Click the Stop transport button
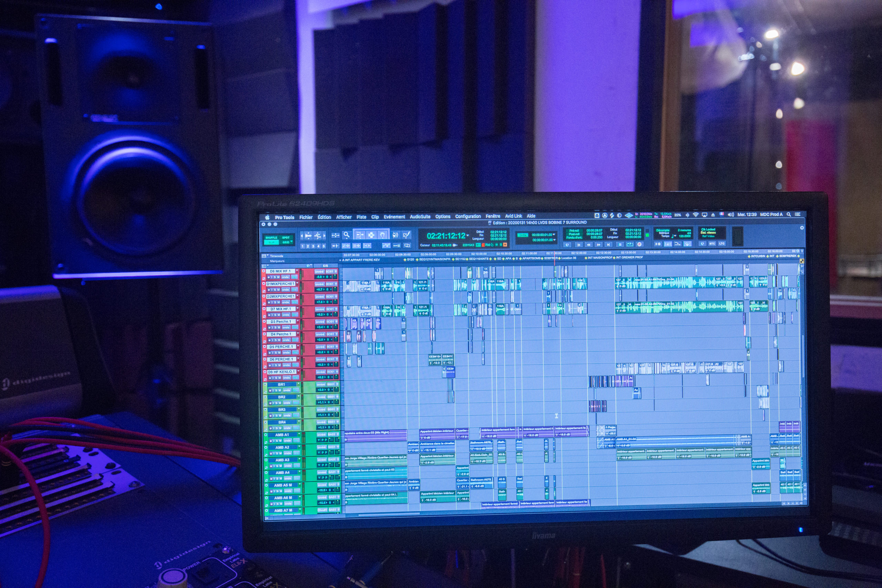The width and height of the screenshot is (882, 588). coord(619,245)
